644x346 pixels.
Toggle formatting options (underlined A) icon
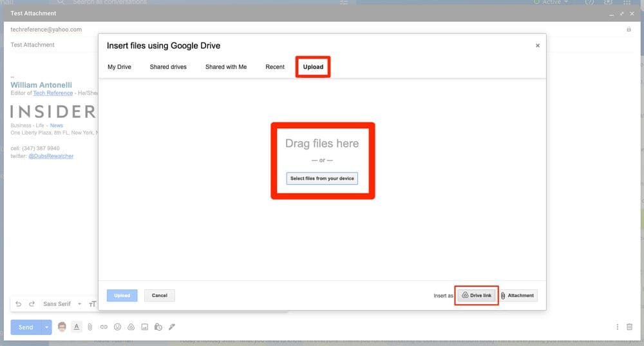click(x=77, y=327)
